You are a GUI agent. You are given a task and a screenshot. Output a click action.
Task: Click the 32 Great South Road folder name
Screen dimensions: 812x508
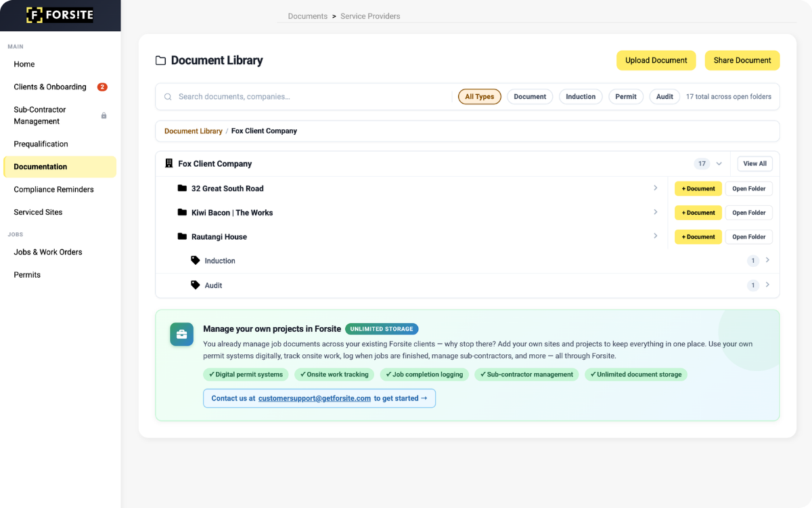227,188
